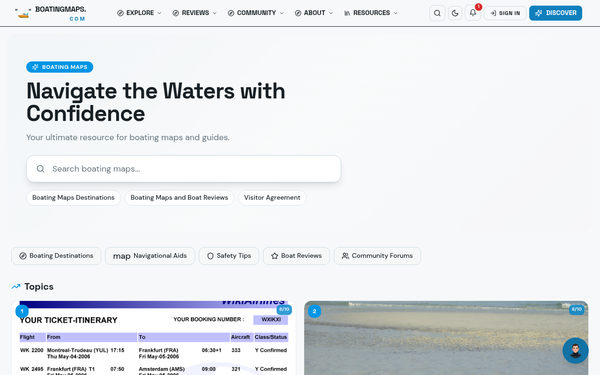This screenshot has height=375, width=600.
Task: Click the Sign In button
Action: [x=505, y=13]
